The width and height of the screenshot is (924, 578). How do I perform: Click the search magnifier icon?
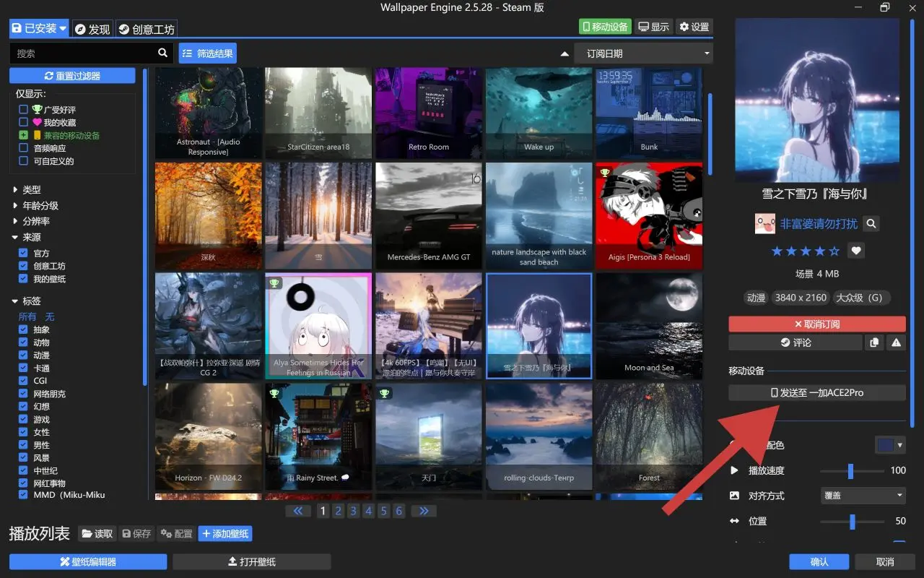[x=162, y=53]
